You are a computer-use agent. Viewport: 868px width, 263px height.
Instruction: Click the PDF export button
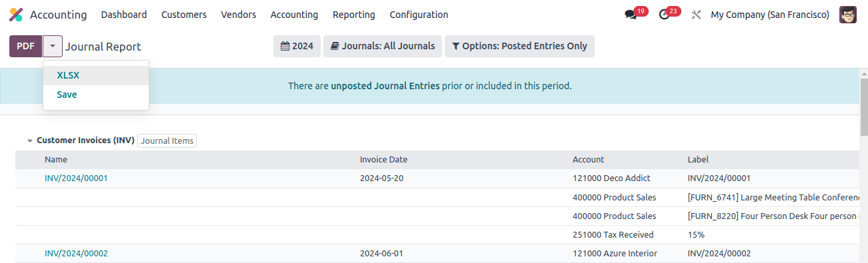(26, 46)
